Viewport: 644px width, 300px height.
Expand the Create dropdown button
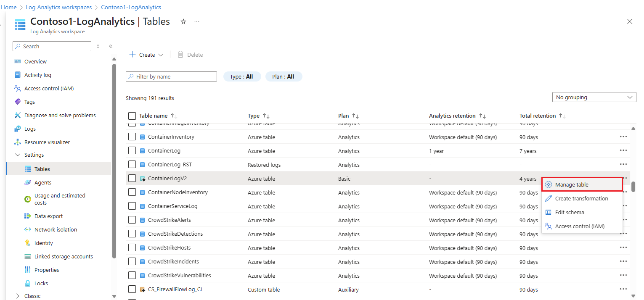point(147,55)
